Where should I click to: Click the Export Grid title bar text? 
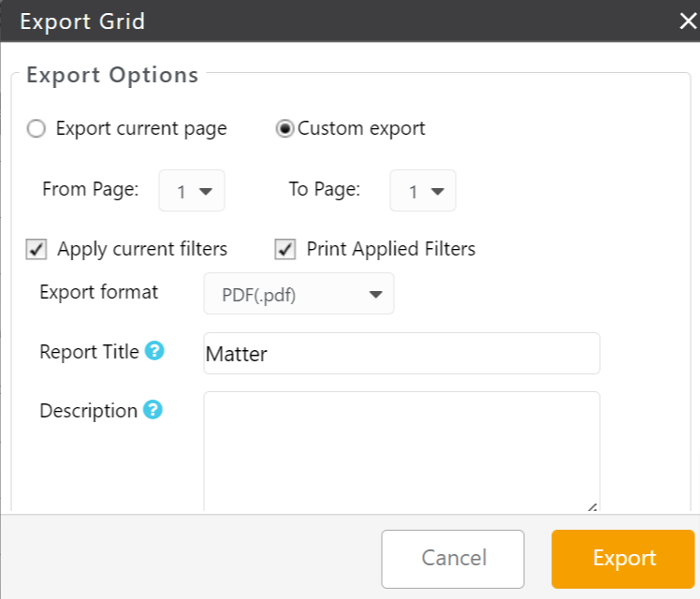(x=82, y=22)
